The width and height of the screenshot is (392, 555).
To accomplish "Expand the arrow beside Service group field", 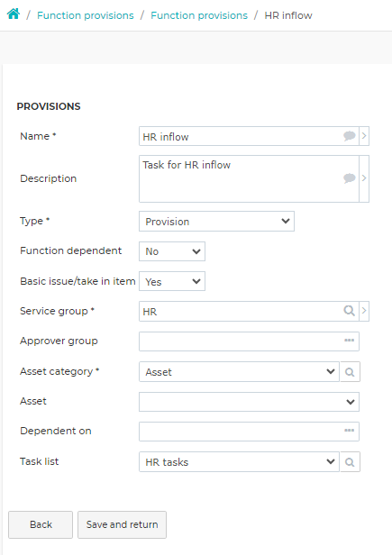I will click(x=364, y=312).
